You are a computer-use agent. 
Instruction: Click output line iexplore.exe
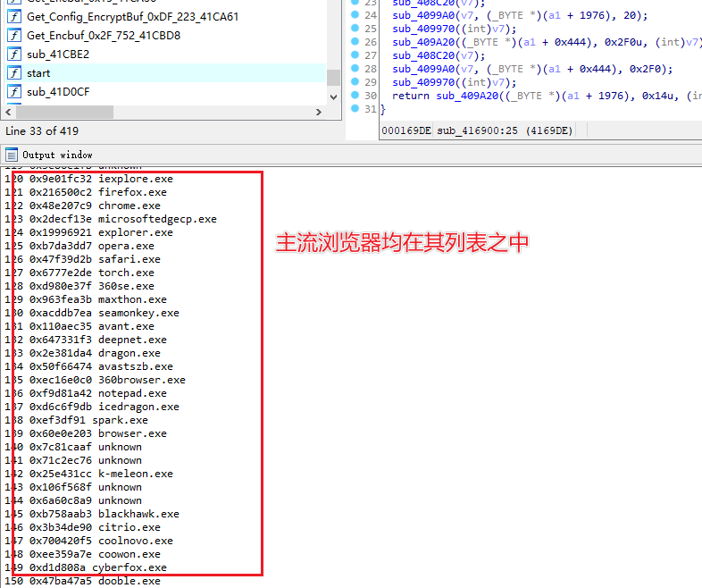tap(88, 179)
